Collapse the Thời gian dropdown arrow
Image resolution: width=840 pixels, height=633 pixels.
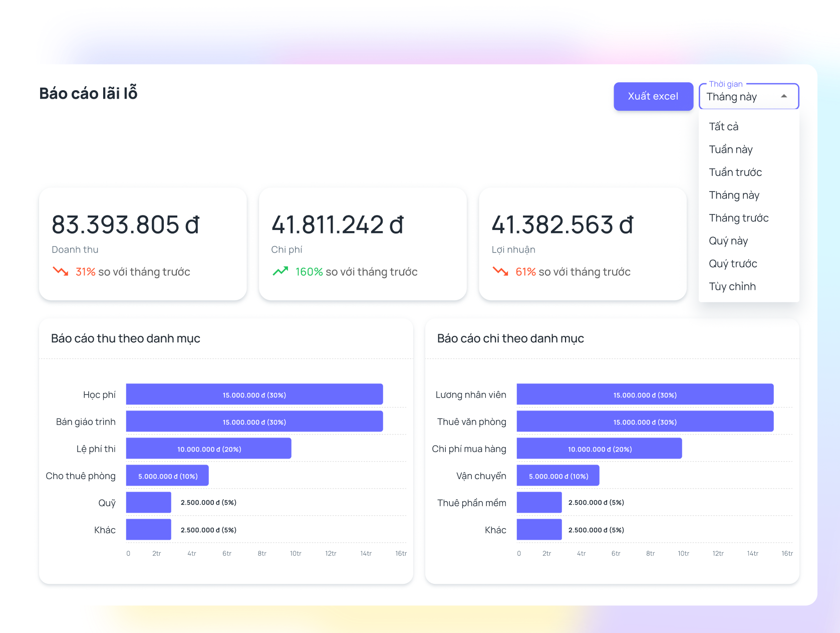pyautogui.click(x=784, y=96)
